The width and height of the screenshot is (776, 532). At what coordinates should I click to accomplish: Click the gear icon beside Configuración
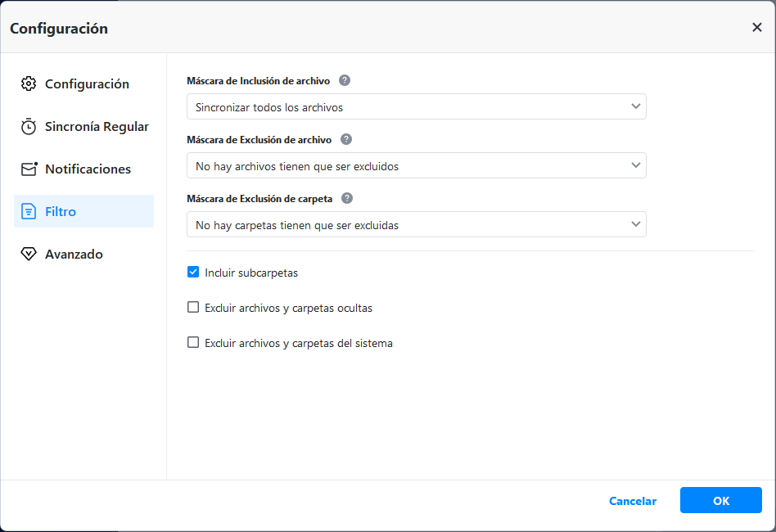click(x=29, y=83)
